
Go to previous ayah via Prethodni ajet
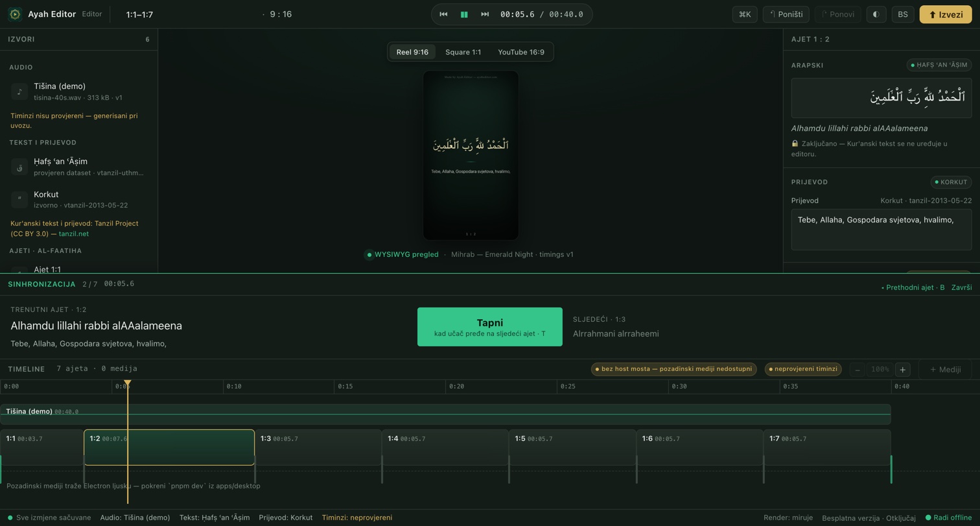913,287
